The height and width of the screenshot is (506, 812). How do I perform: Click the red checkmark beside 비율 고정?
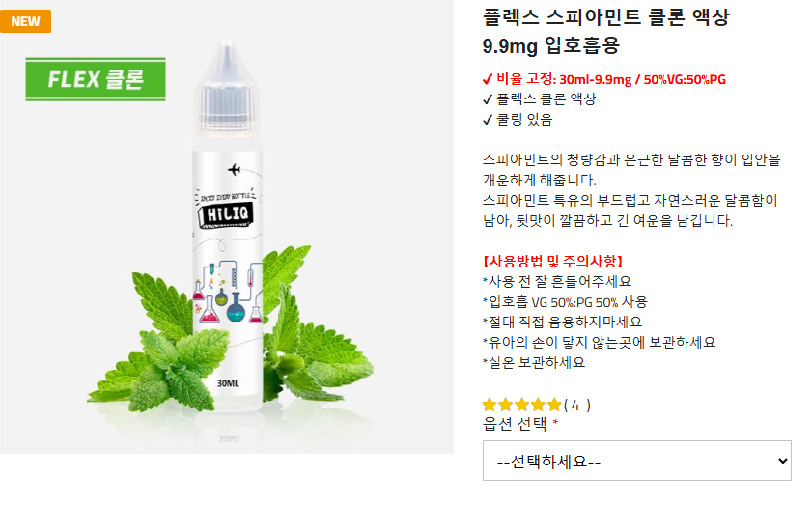[x=488, y=79]
